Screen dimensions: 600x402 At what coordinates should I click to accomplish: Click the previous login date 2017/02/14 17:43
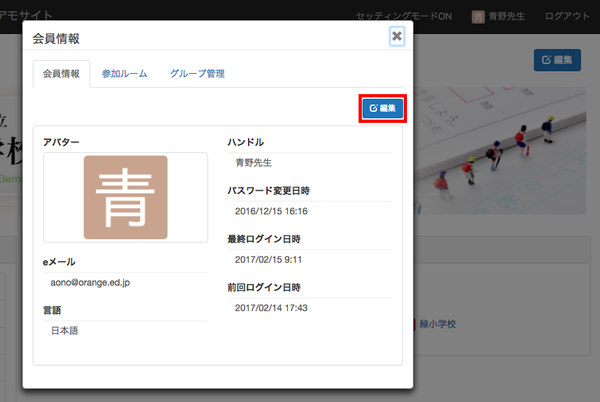(271, 307)
